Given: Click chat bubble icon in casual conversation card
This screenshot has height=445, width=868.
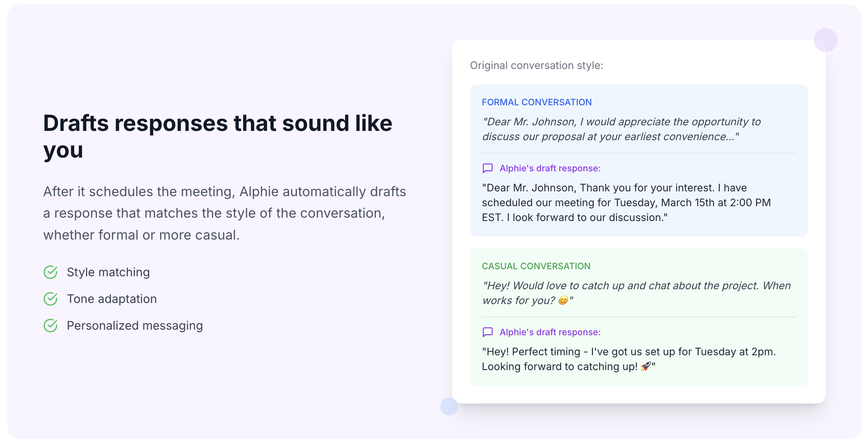Looking at the screenshot, I should tap(488, 332).
